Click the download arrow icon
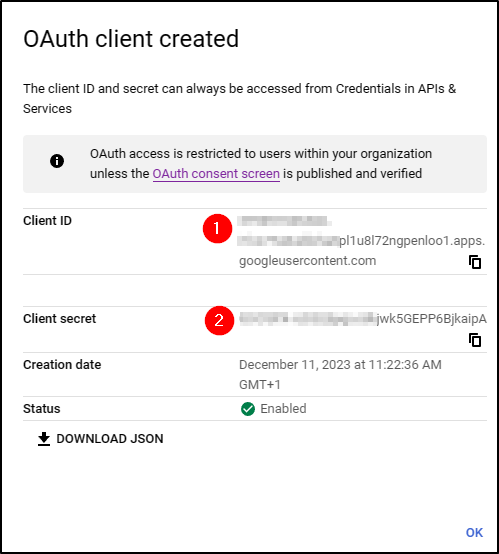Viewport: 499px width, 554px height. click(x=44, y=438)
